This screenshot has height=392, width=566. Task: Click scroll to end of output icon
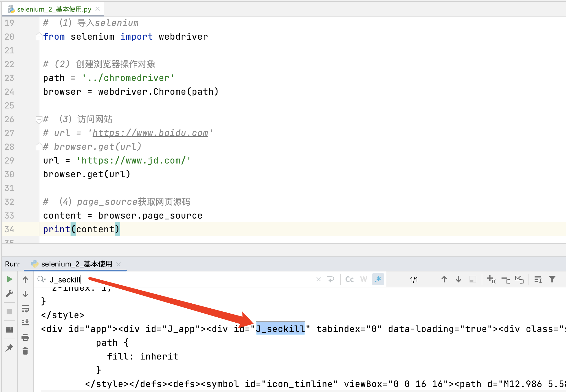25,322
